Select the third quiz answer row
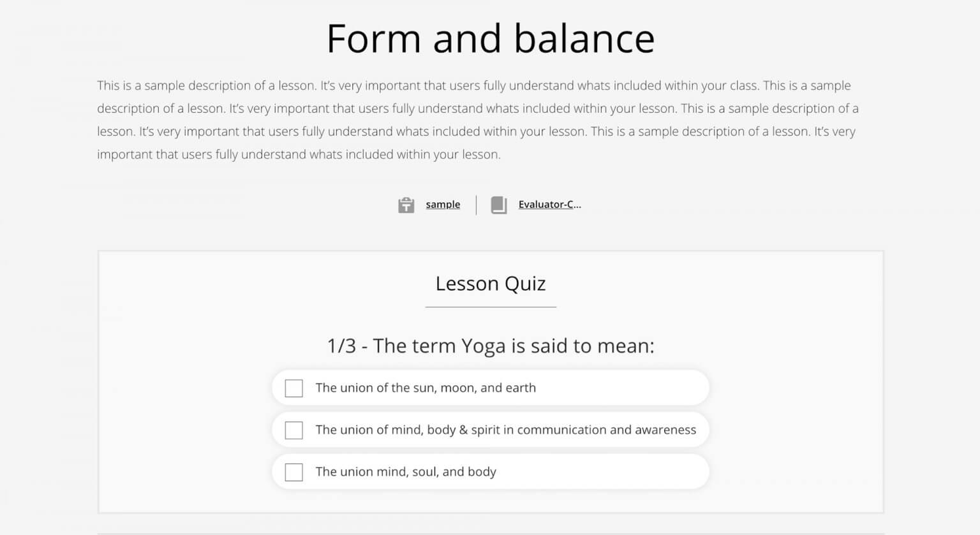Screen dimensions: 980x535 (x=490, y=472)
